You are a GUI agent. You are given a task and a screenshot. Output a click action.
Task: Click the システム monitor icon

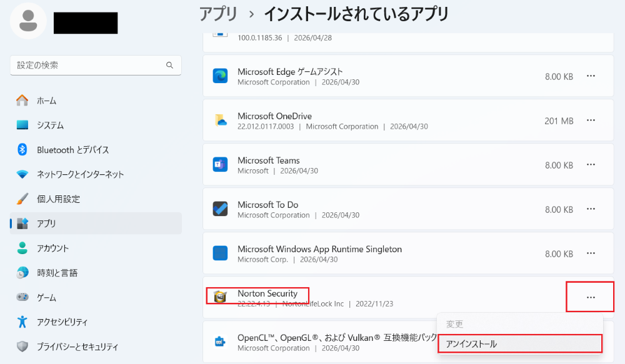click(x=22, y=125)
